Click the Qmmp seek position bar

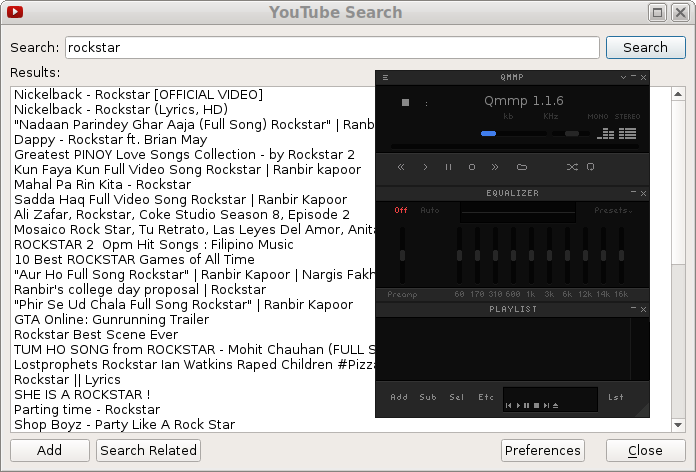[x=514, y=146]
